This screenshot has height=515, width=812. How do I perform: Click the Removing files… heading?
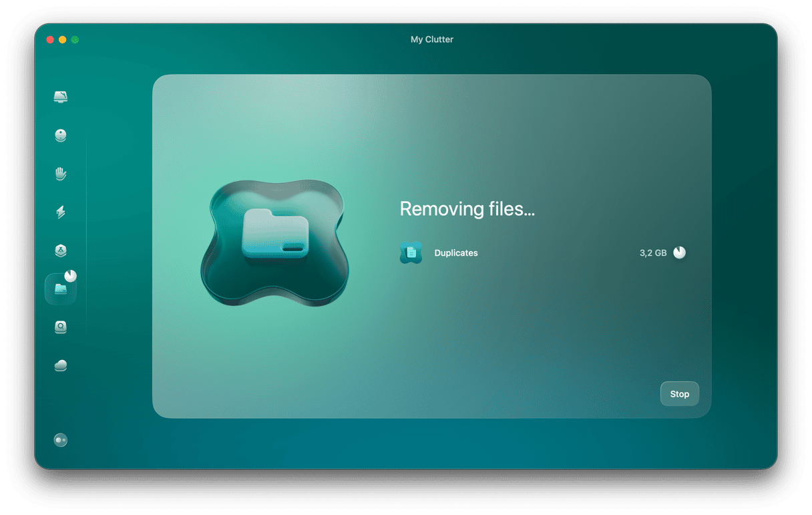[x=467, y=209]
